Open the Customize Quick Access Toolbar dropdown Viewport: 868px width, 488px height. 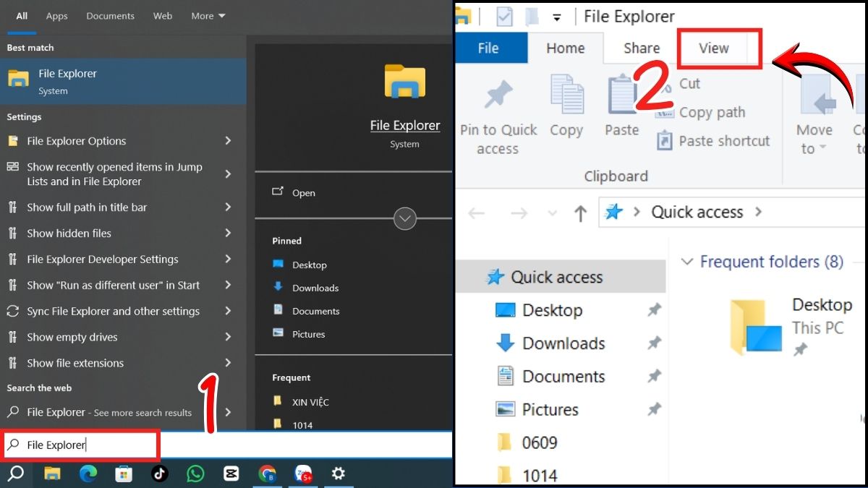[557, 18]
